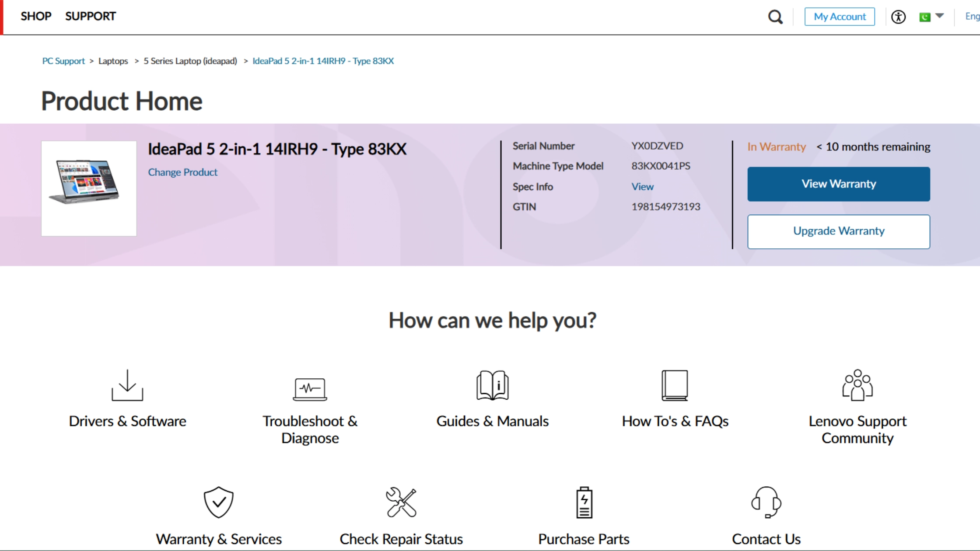
Task: Click the Upgrade Warranty button
Action: coord(839,232)
